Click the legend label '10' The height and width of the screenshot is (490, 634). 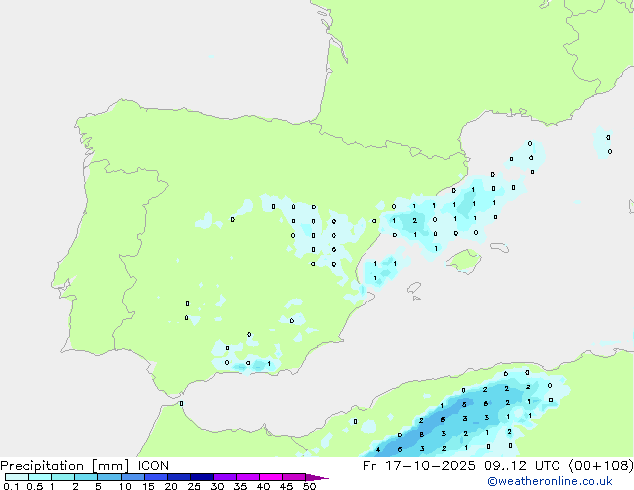point(125,486)
